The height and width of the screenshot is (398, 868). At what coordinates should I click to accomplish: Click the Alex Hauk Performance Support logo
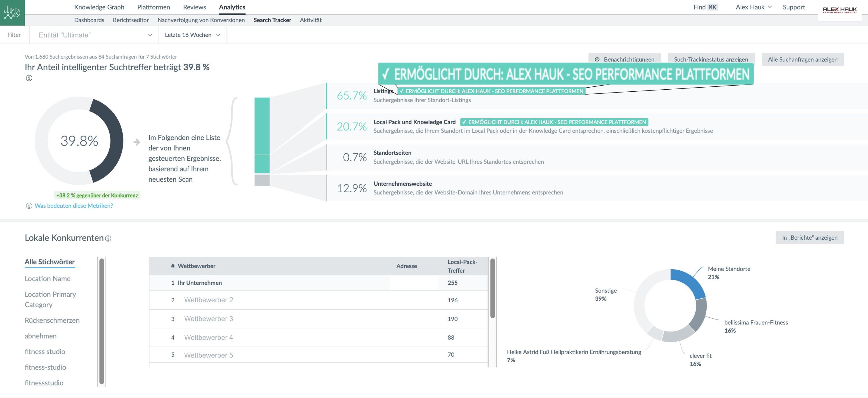(840, 10)
